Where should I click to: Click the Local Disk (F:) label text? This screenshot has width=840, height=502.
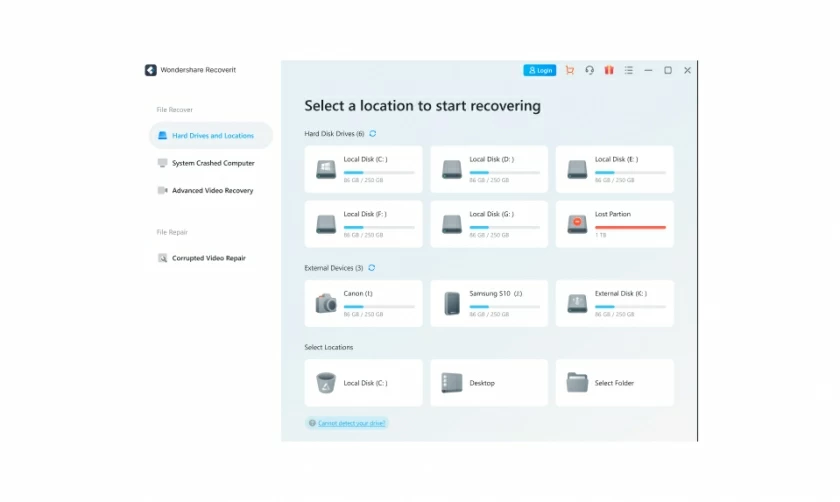pos(365,214)
